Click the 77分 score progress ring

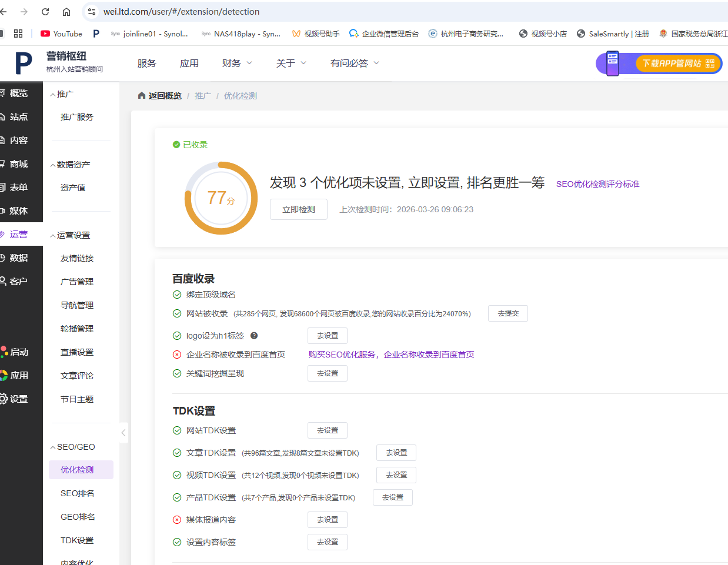coord(221,198)
